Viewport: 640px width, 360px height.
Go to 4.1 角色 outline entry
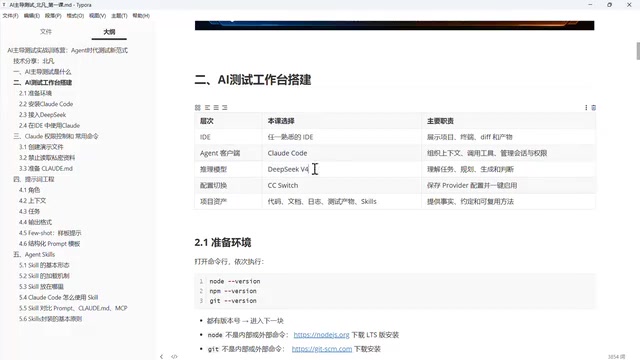click(29, 190)
